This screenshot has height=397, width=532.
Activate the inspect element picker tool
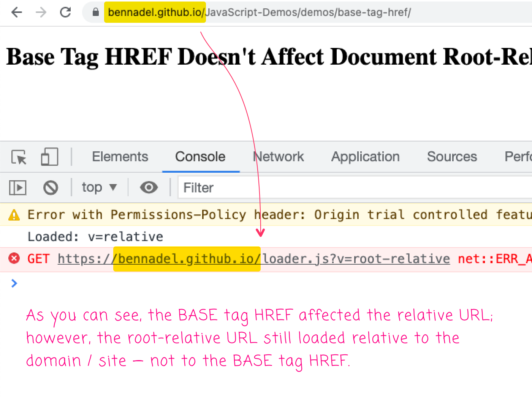pos(19,157)
